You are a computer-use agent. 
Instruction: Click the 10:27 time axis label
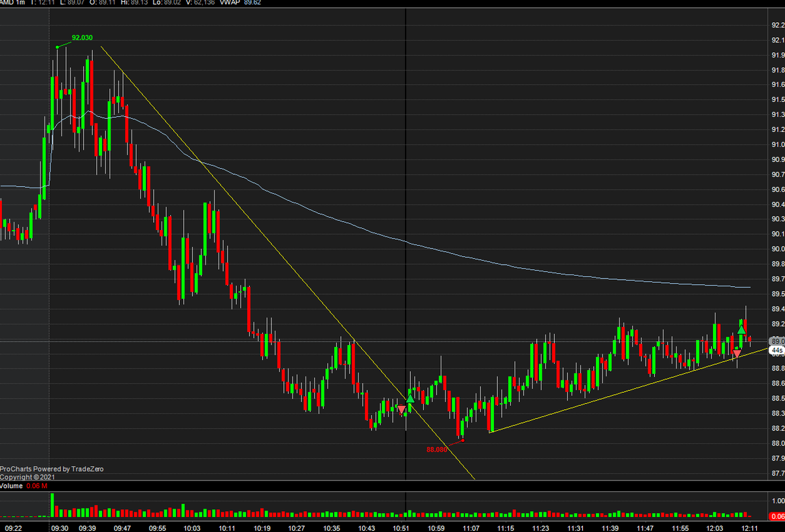pos(296,527)
